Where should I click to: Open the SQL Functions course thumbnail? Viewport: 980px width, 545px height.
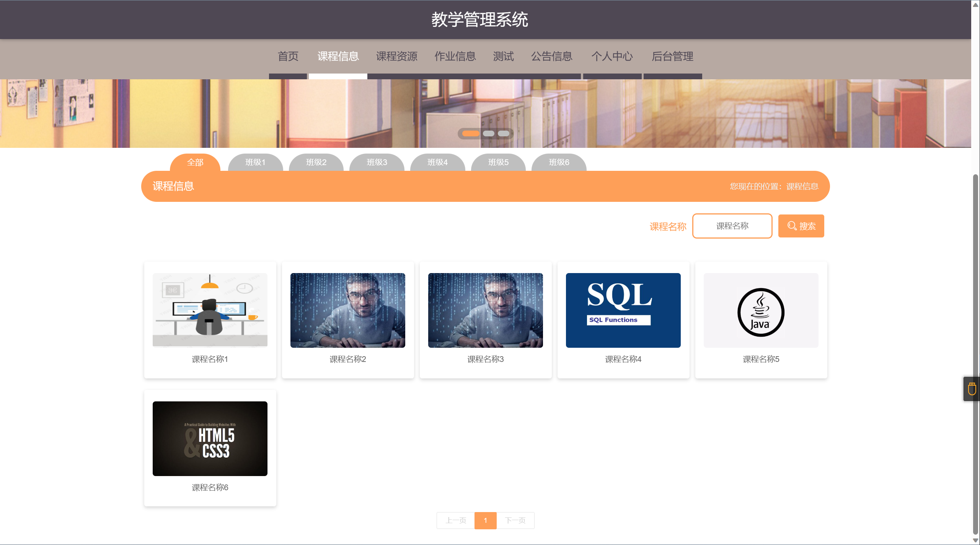623,310
